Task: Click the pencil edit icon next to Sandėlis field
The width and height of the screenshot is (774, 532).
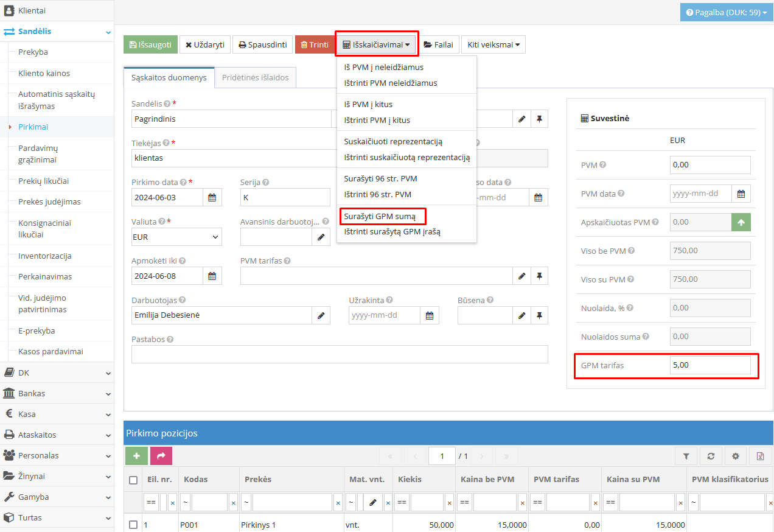Action: pos(521,119)
